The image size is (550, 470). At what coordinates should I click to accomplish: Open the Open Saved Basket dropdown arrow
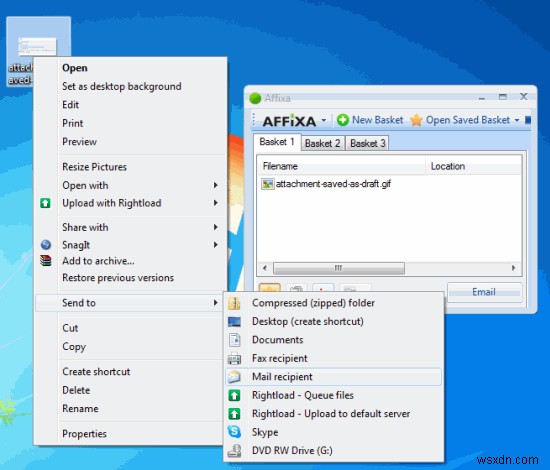click(517, 120)
